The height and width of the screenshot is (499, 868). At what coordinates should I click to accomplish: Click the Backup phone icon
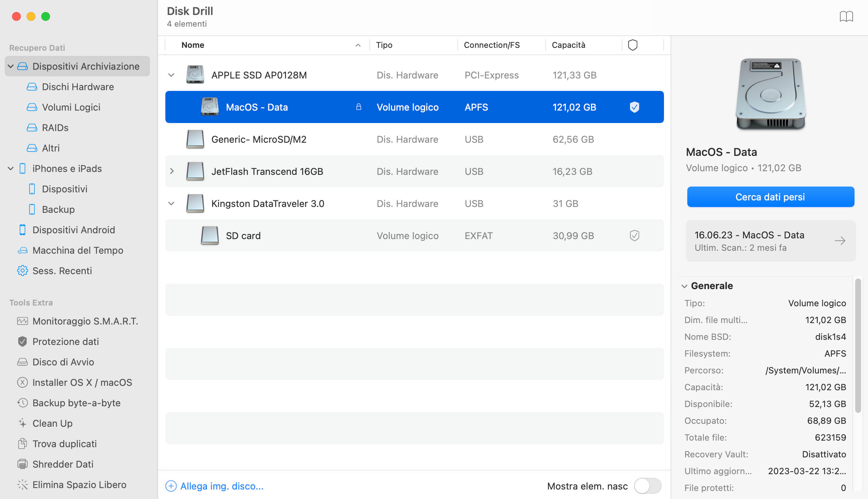(32, 210)
